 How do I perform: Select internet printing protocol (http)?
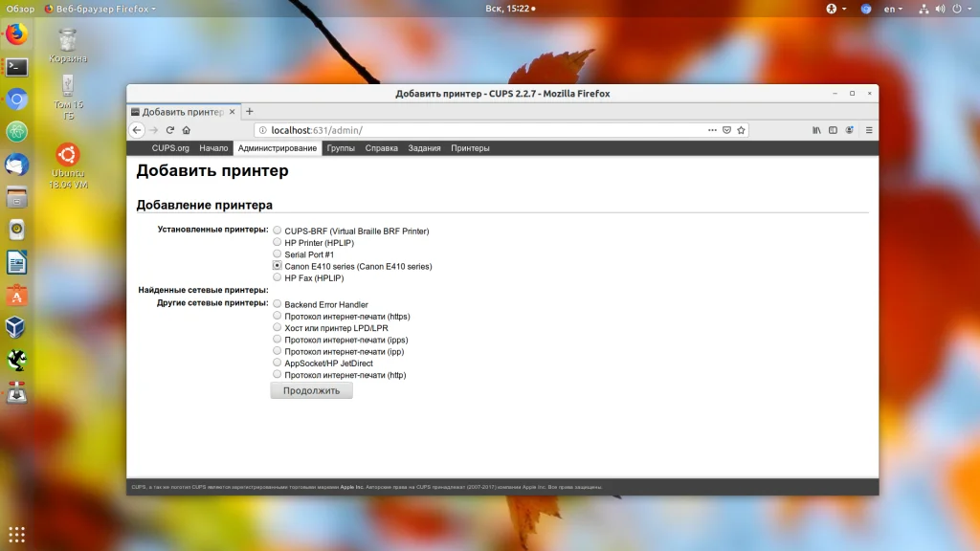tap(277, 374)
